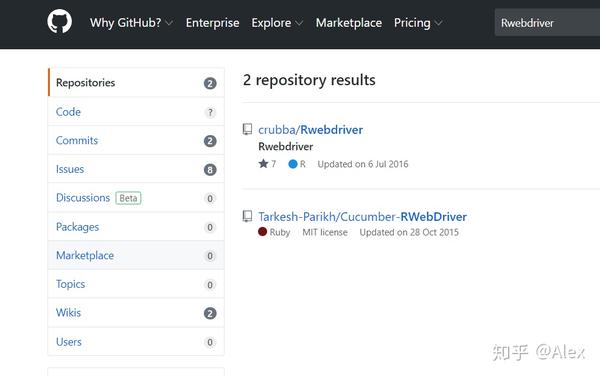Show Wikis search results
600x376 pixels.
coord(136,313)
